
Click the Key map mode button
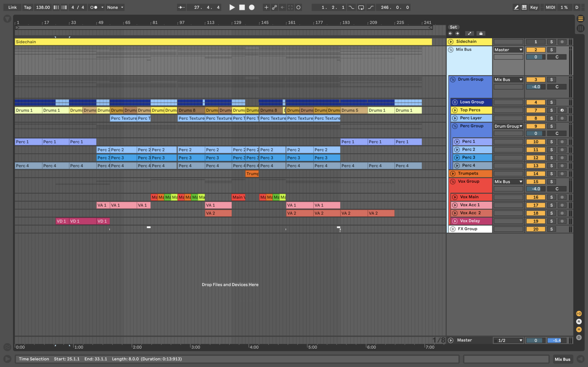[534, 7]
